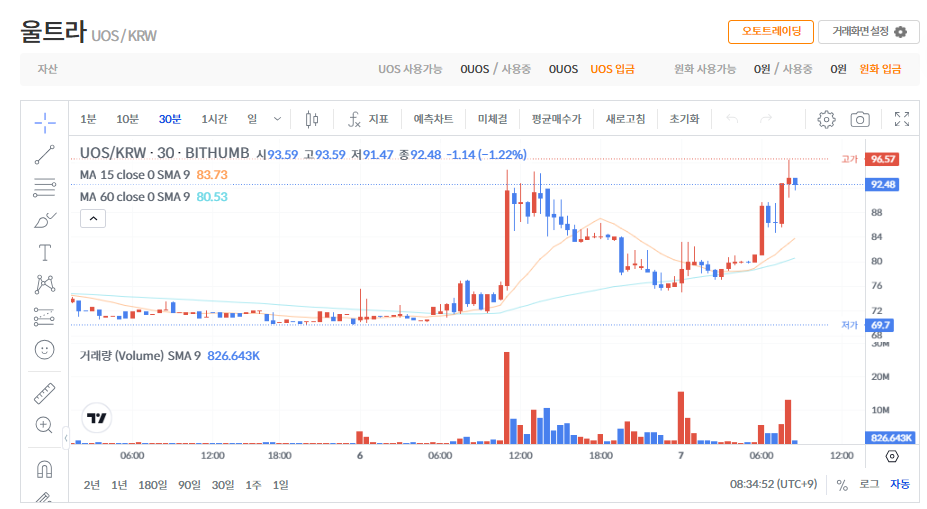927x509 pixels.
Task: Toggle percent scale mode
Action: point(842,485)
